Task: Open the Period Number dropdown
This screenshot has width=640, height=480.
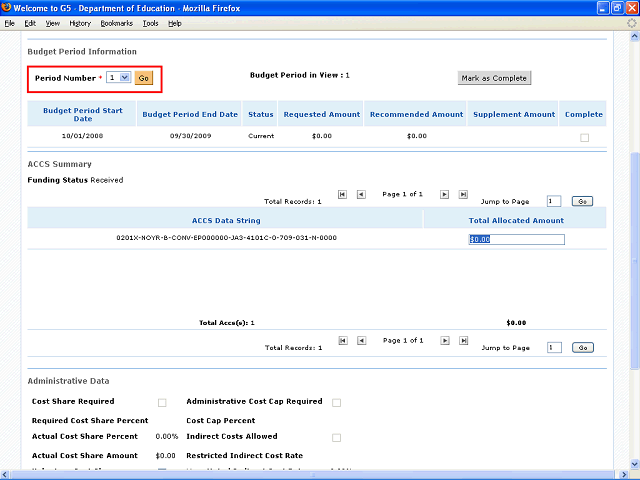Action: point(119,77)
